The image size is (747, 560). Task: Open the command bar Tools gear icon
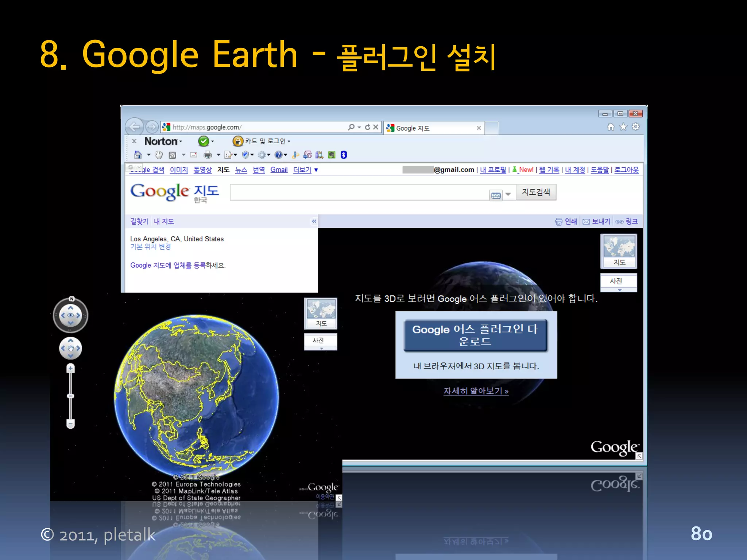tap(262, 155)
